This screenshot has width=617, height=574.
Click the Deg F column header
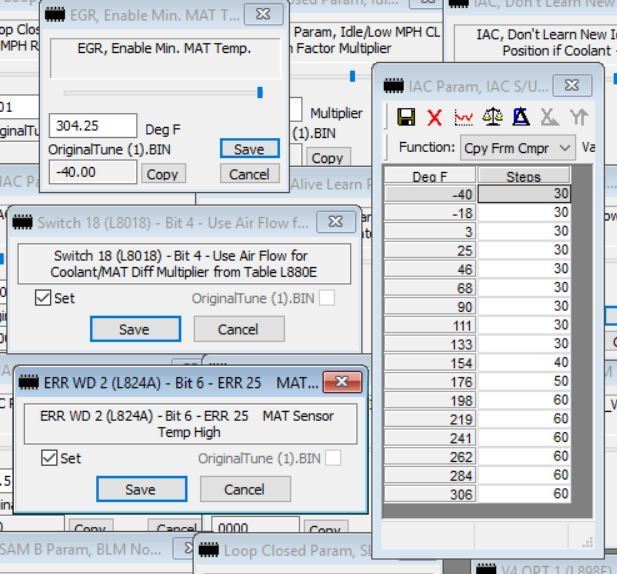[x=430, y=176]
